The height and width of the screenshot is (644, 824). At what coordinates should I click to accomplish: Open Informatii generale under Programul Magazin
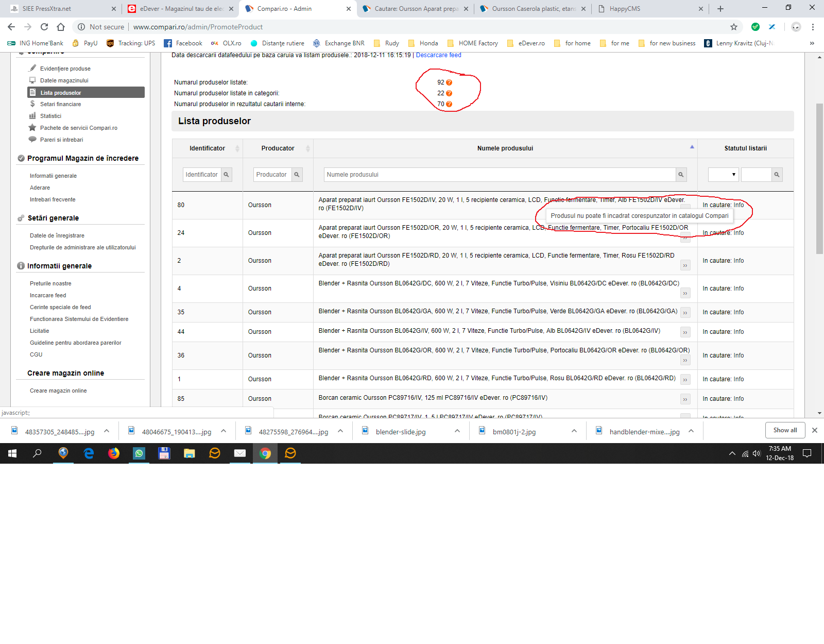pyautogui.click(x=53, y=176)
